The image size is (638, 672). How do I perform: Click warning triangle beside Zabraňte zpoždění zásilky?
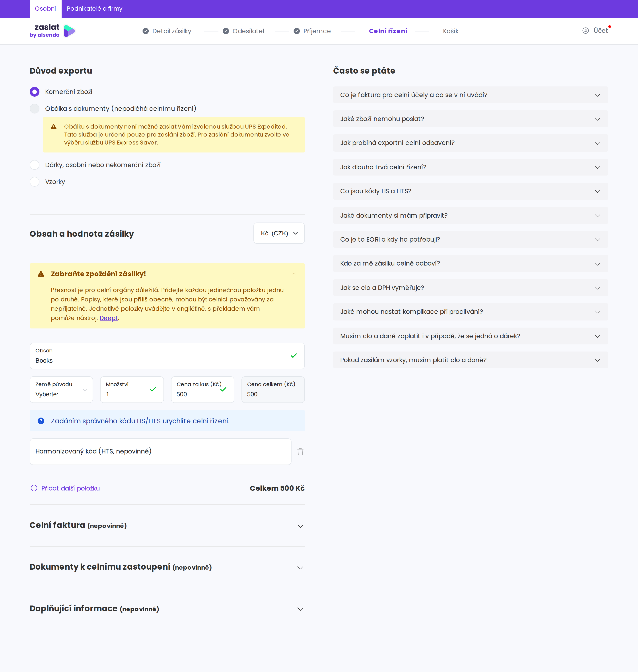41,274
